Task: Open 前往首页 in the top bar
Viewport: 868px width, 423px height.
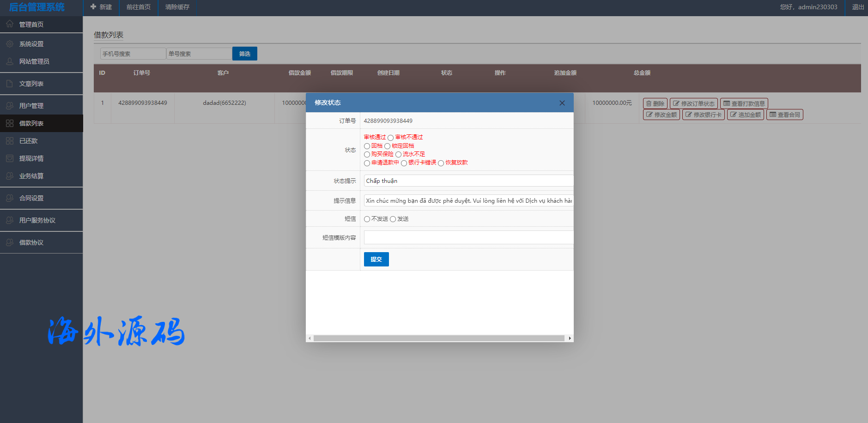Action: point(139,7)
